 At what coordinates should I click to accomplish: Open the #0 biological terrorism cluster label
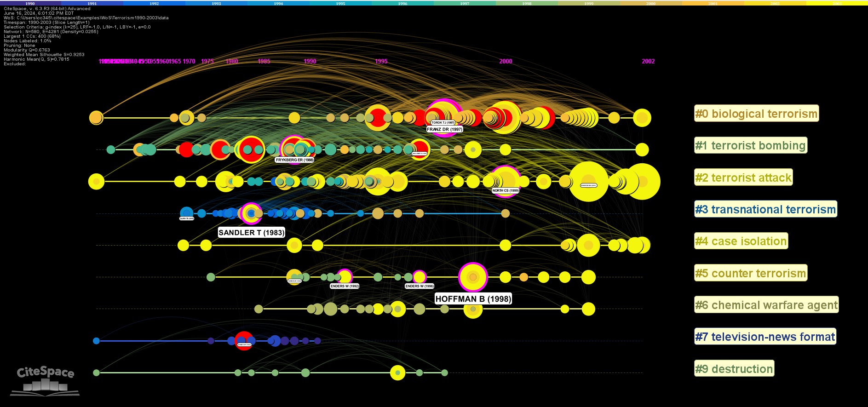click(x=756, y=114)
